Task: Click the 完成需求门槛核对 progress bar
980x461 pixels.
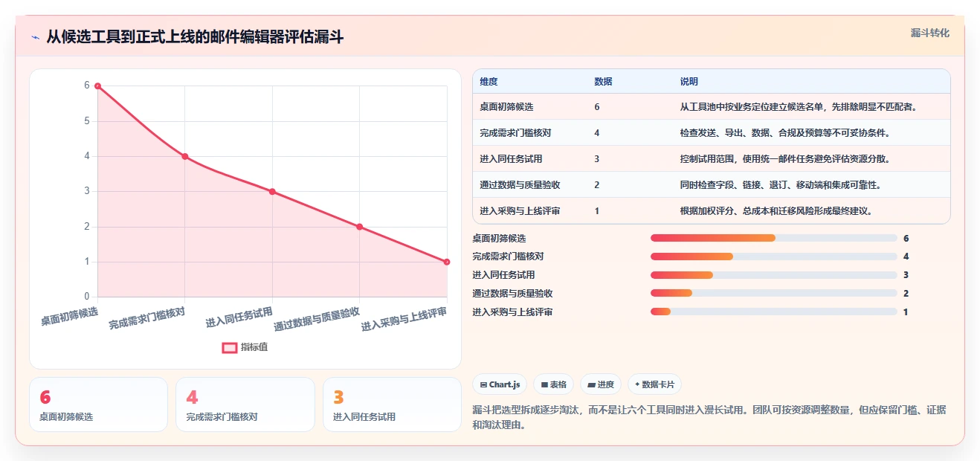Action: 773,257
